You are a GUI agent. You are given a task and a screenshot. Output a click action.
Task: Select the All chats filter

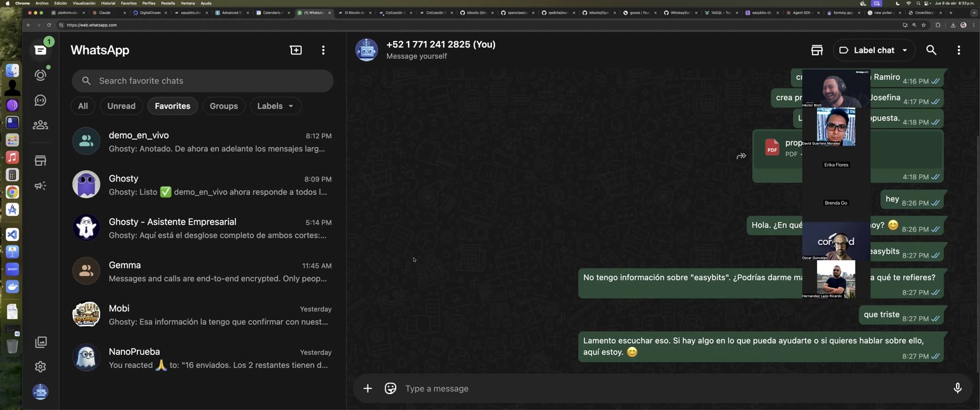coord(83,106)
